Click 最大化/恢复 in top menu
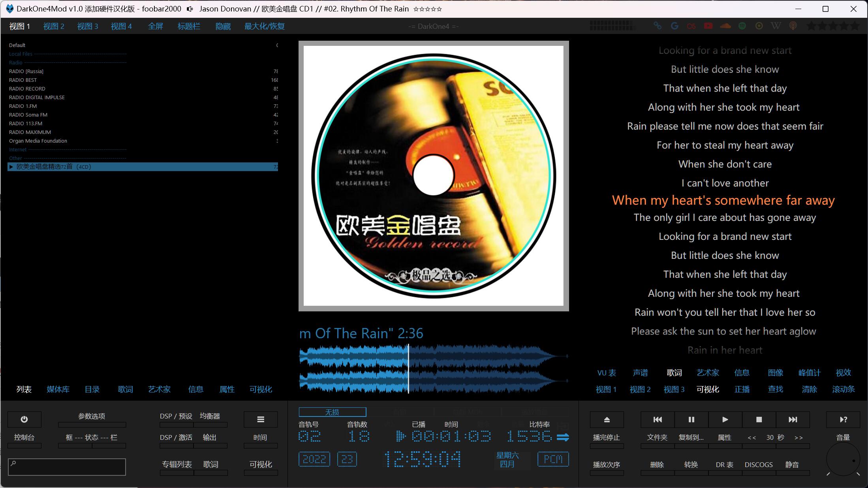Image resolution: width=868 pixels, height=488 pixels. tap(265, 26)
